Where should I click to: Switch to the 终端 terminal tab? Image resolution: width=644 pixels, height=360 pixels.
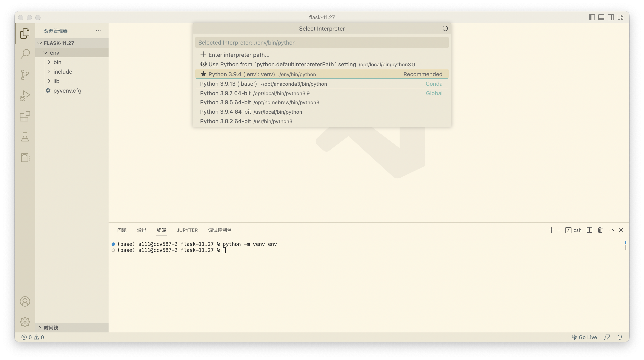point(162,230)
